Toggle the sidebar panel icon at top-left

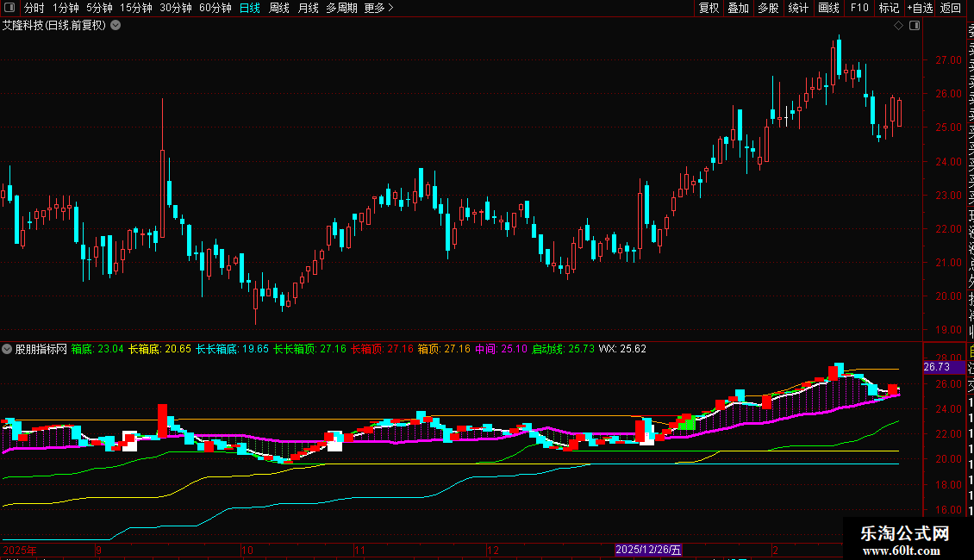9,8
